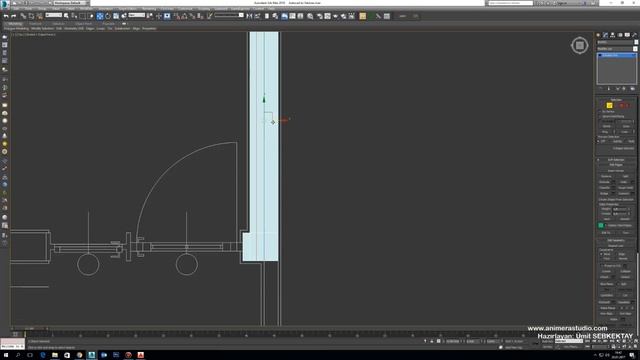This screenshot has height=360, width=640.
Task: Enable the By Vertex checkbox
Action: click(x=600, y=111)
